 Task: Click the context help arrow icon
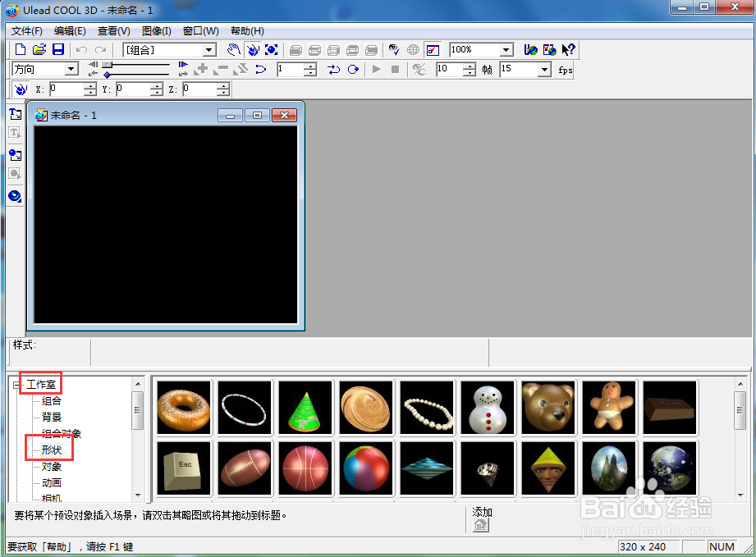pos(569,49)
